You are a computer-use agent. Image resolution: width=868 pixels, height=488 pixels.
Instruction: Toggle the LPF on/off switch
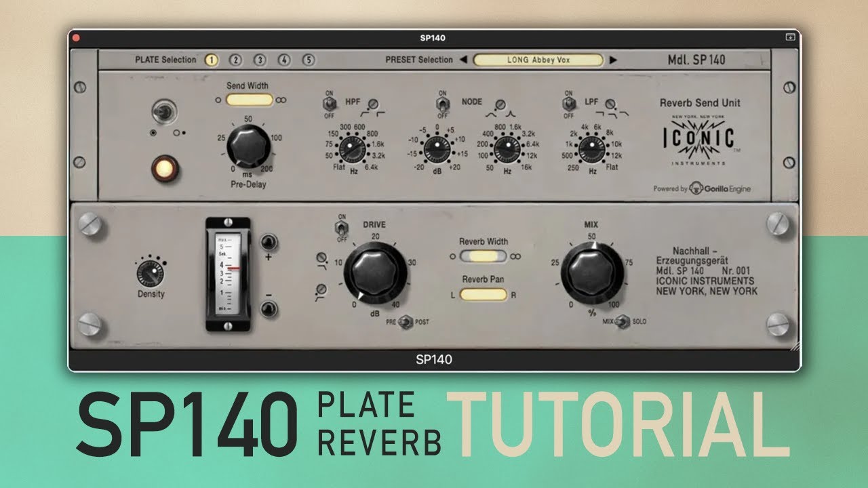(570, 104)
